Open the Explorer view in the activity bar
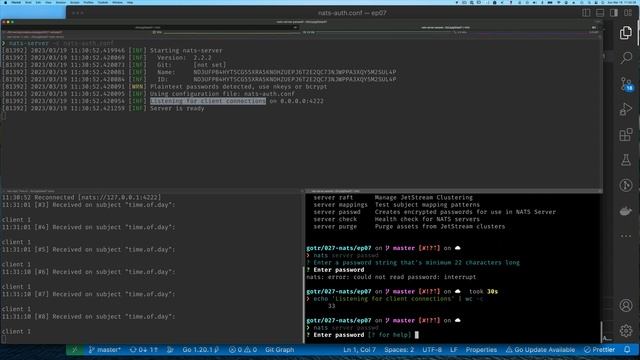Image resolution: width=640 pixels, height=360 pixels. click(626, 33)
